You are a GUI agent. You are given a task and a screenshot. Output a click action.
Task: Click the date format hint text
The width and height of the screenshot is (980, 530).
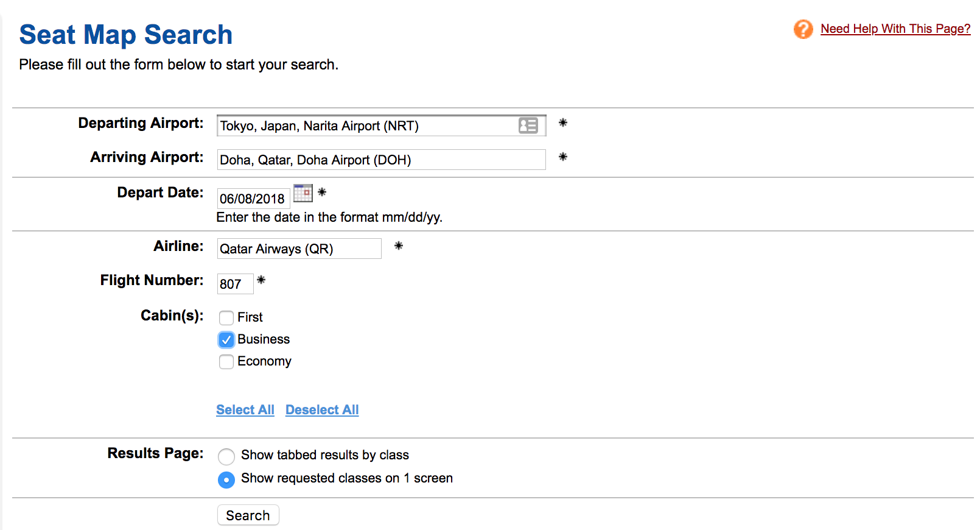coord(329,217)
